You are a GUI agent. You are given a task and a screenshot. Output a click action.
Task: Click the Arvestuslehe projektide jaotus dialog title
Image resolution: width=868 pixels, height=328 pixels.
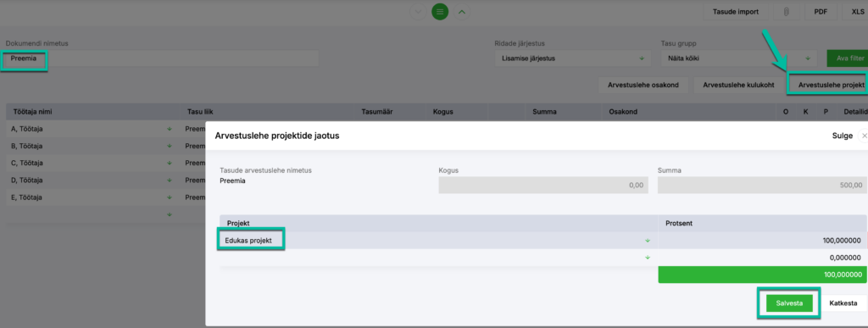click(x=277, y=136)
